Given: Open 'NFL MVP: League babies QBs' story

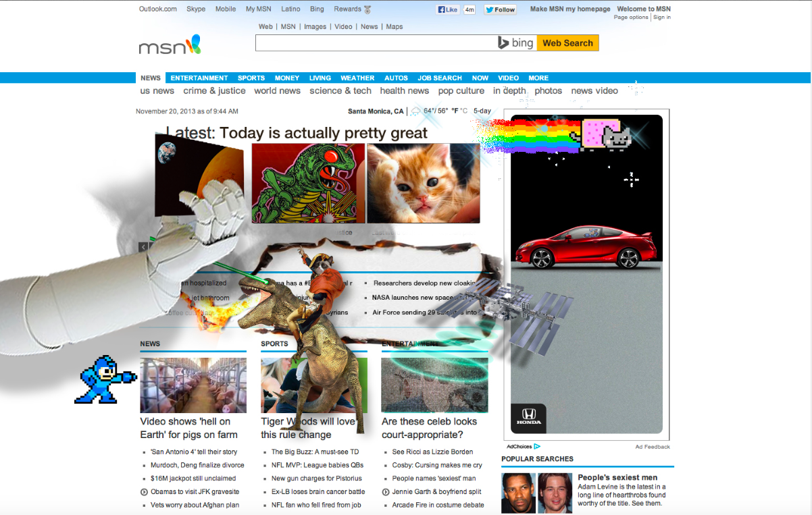Looking at the screenshot, I should pos(317,465).
